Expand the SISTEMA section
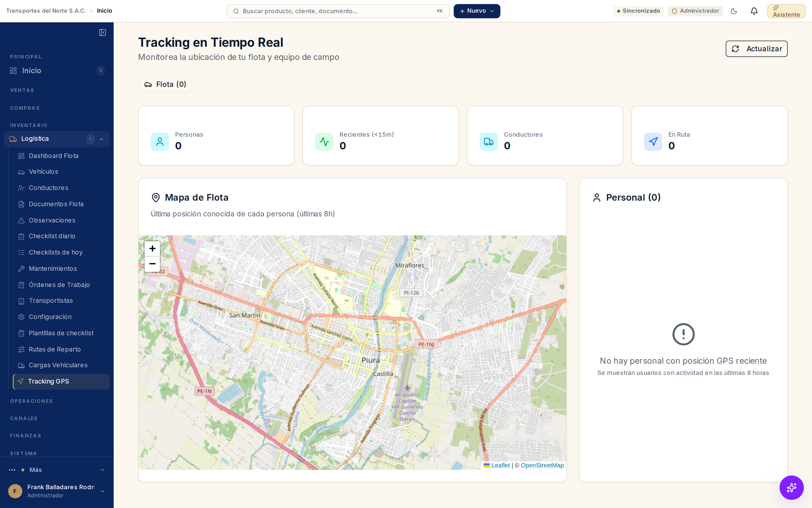The width and height of the screenshot is (812, 508). [24, 453]
